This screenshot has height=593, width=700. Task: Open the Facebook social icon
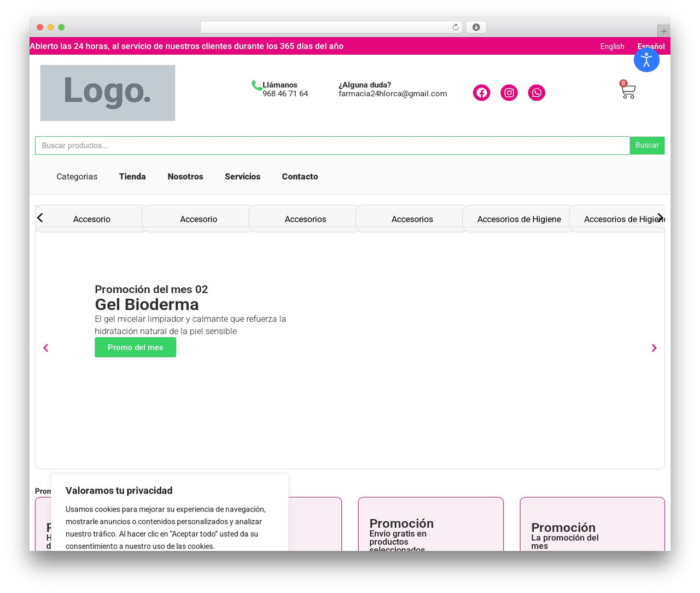[481, 93]
